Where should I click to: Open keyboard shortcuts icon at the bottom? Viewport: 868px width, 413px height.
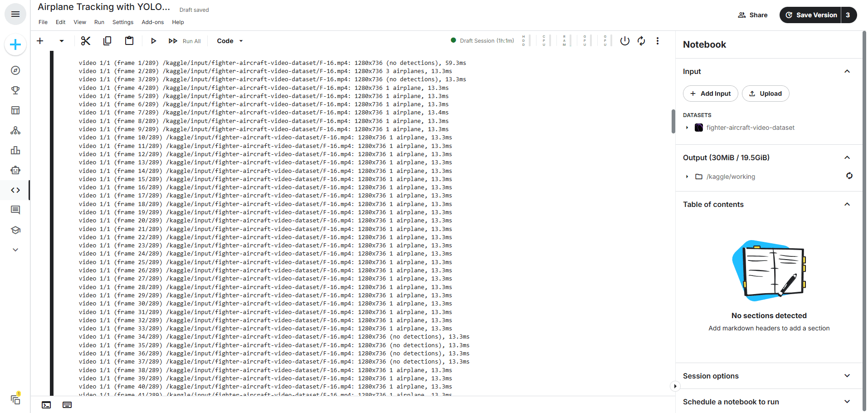tap(67, 405)
